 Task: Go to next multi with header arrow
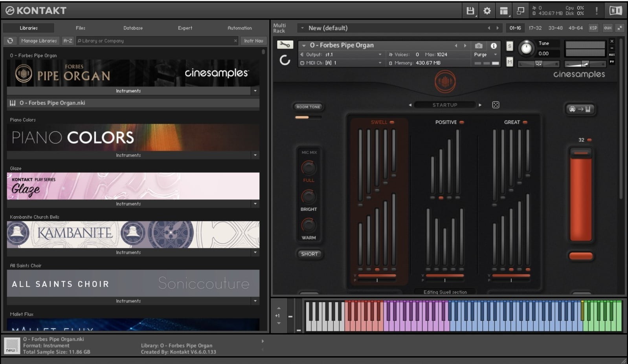click(498, 28)
